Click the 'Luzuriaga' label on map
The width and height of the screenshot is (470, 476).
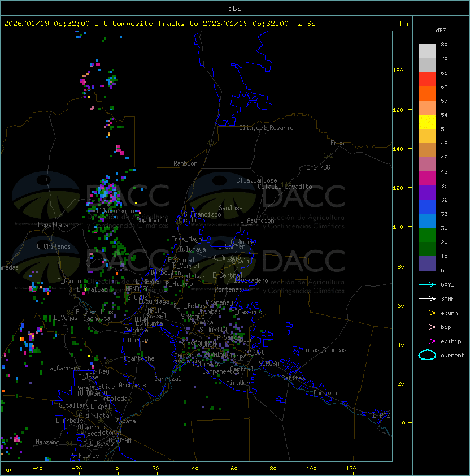(x=154, y=301)
